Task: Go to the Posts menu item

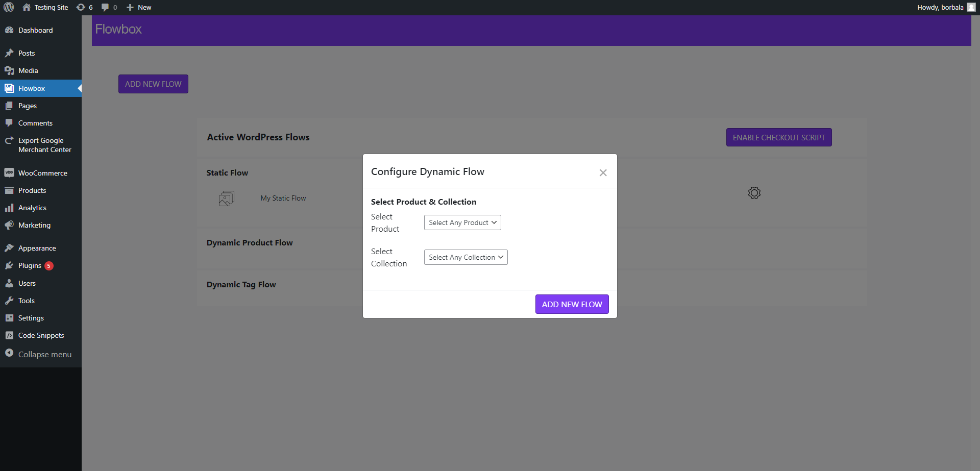Action: [x=41, y=53]
